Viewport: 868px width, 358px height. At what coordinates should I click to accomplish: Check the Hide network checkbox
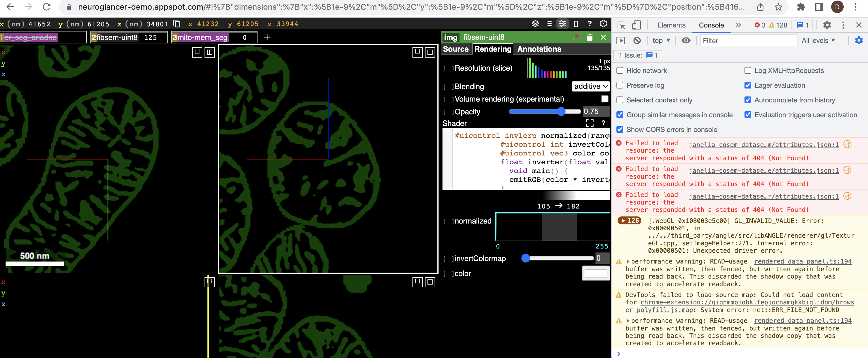point(620,71)
